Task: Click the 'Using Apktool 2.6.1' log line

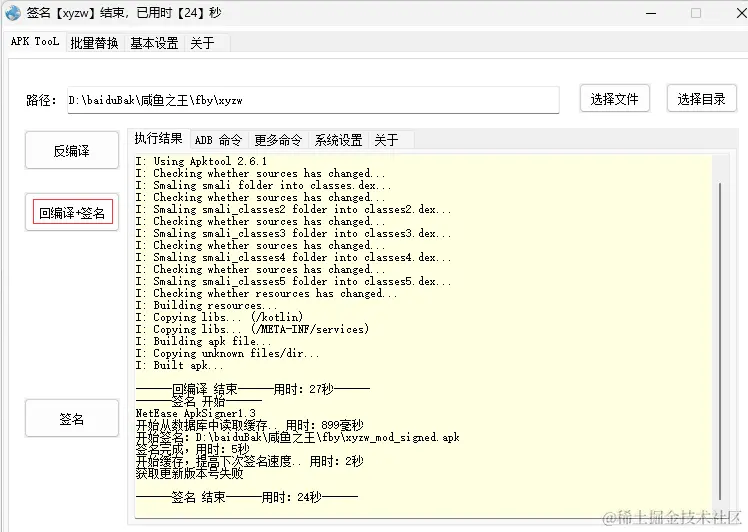Action: (201, 161)
